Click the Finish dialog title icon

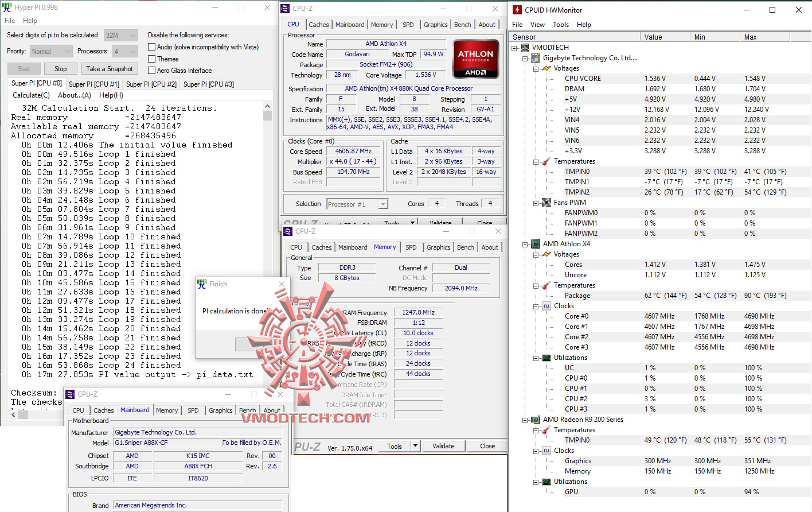[x=202, y=284]
